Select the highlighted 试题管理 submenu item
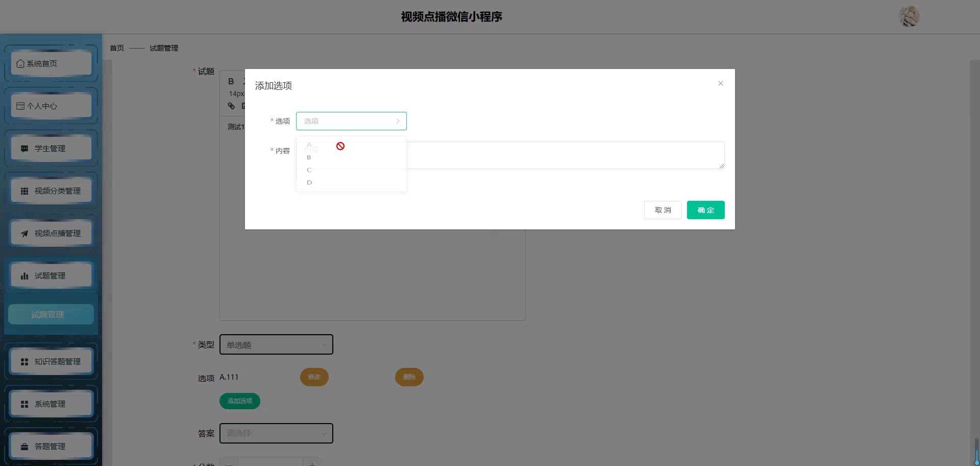Viewport: 980px width, 466px height. (51, 314)
